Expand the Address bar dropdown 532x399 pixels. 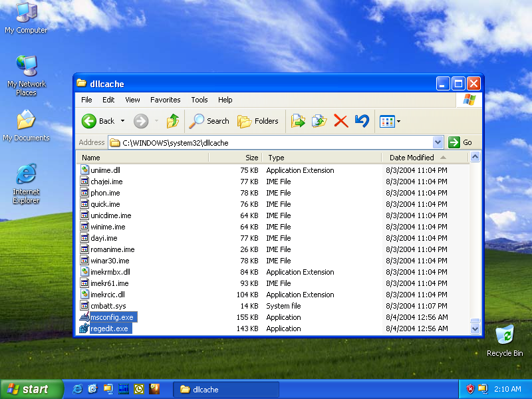tap(438, 142)
